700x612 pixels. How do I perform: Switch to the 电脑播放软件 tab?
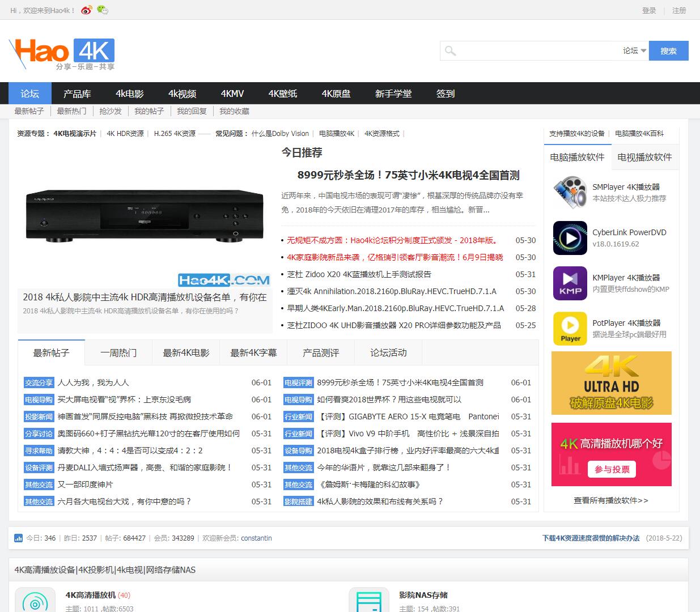point(577,157)
